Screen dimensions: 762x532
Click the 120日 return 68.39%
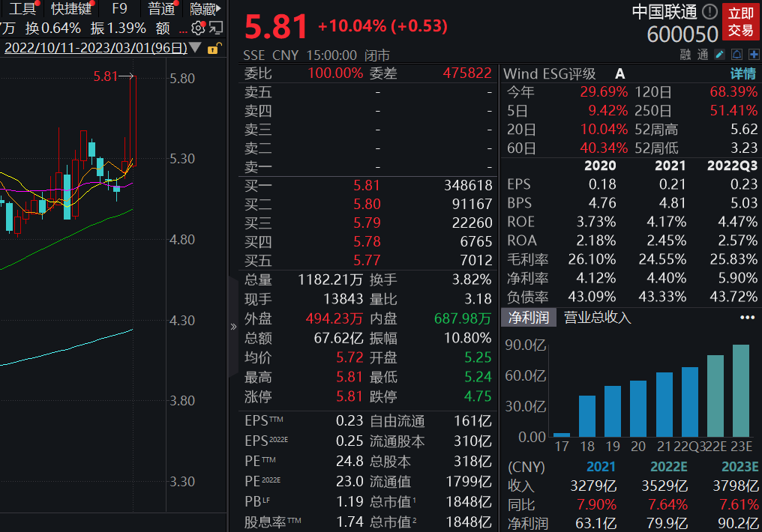pos(733,91)
